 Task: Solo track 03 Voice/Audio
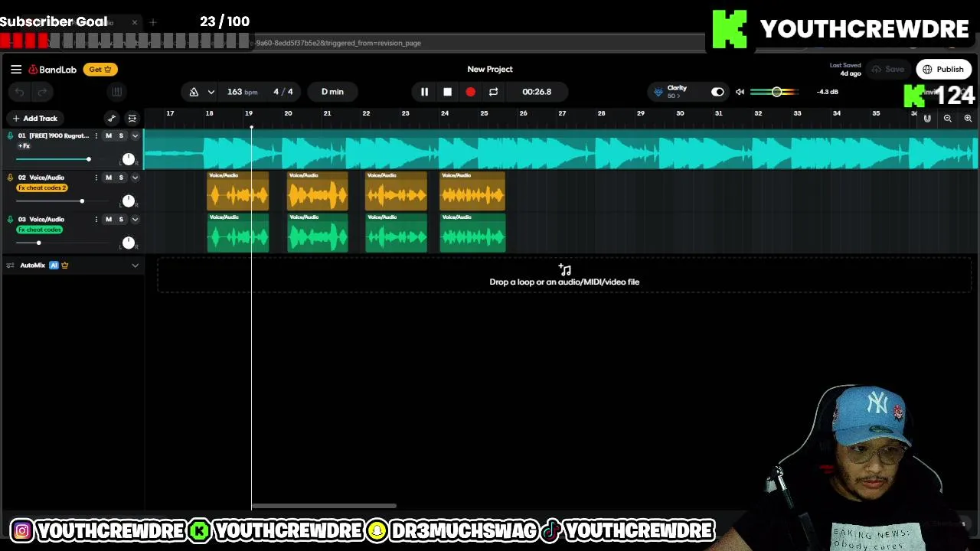tap(120, 220)
